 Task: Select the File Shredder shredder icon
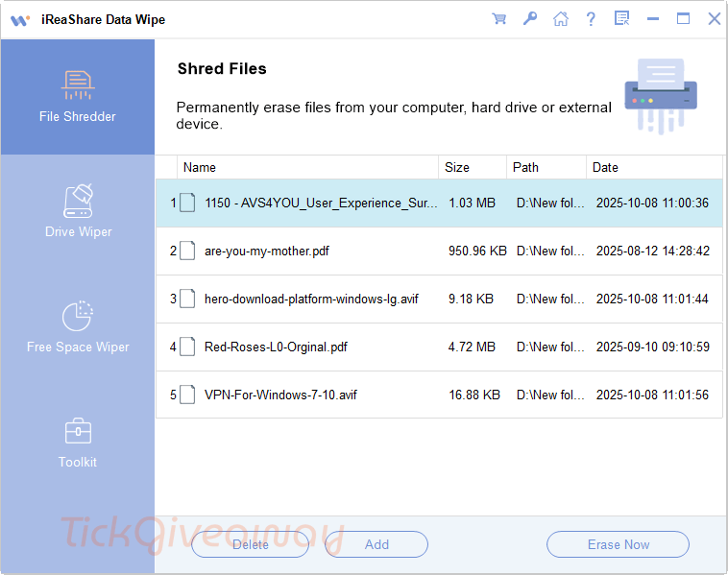click(78, 84)
